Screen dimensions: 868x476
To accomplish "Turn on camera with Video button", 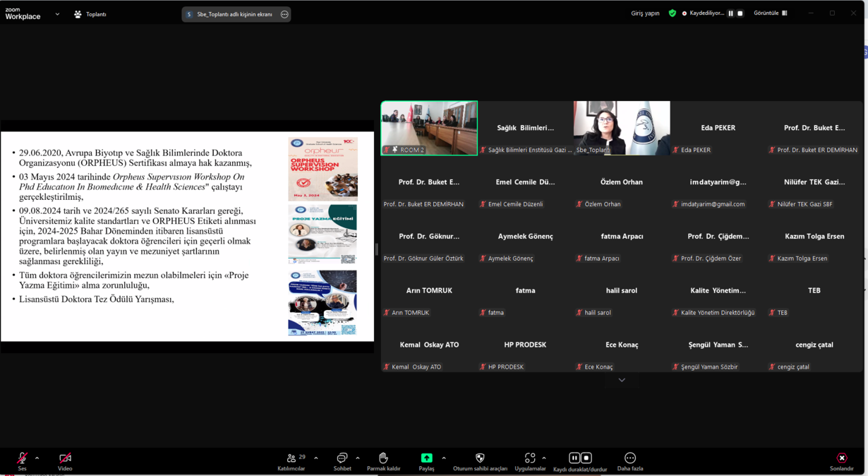I will [65, 459].
